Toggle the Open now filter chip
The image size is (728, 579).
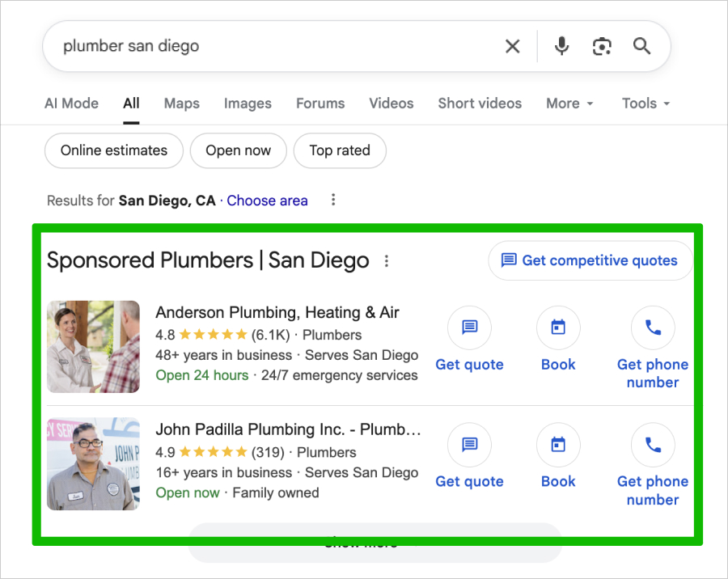(238, 150)
